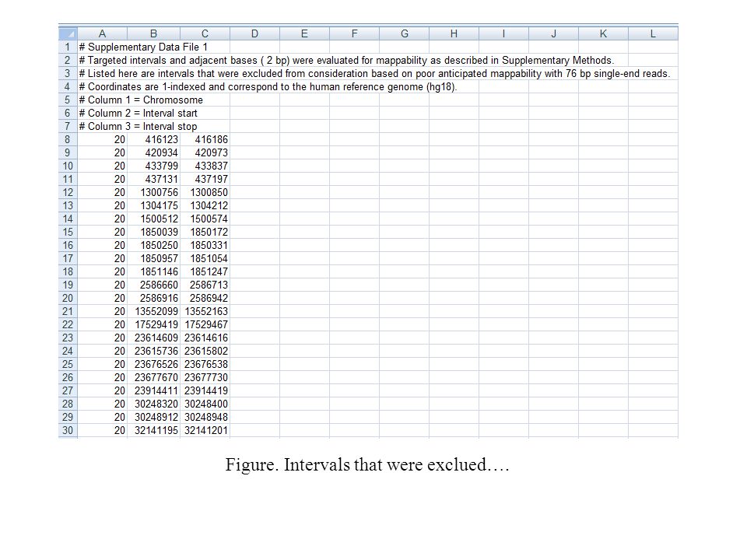Select cell with value 23614609
The image size is (747, 560).
tap(153, 338)
